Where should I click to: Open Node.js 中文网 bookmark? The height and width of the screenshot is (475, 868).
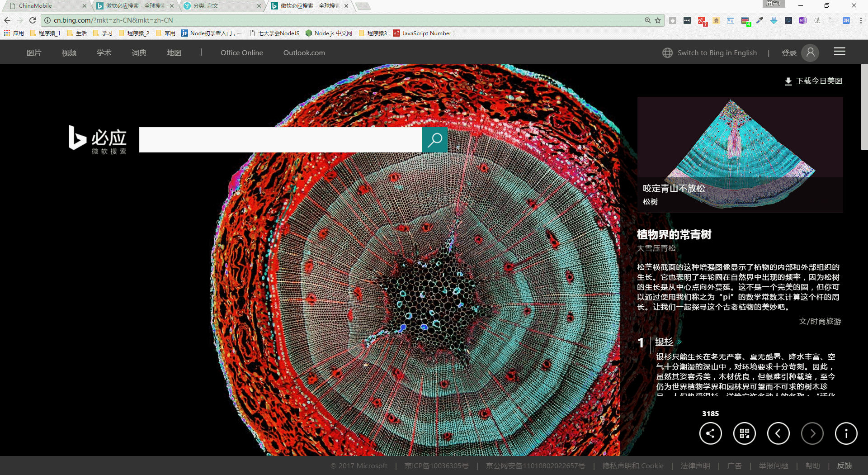point(329,33)
